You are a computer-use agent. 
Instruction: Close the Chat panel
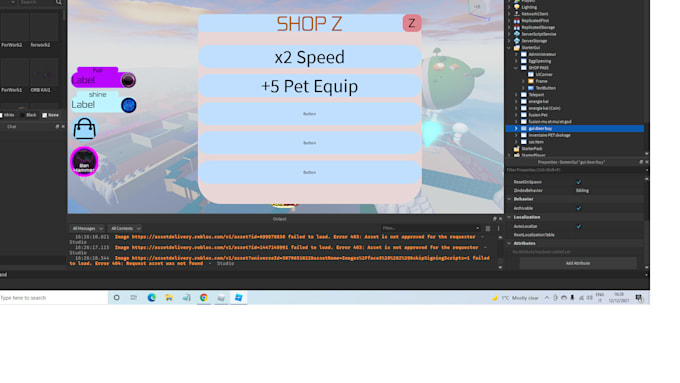click(63, 127)
